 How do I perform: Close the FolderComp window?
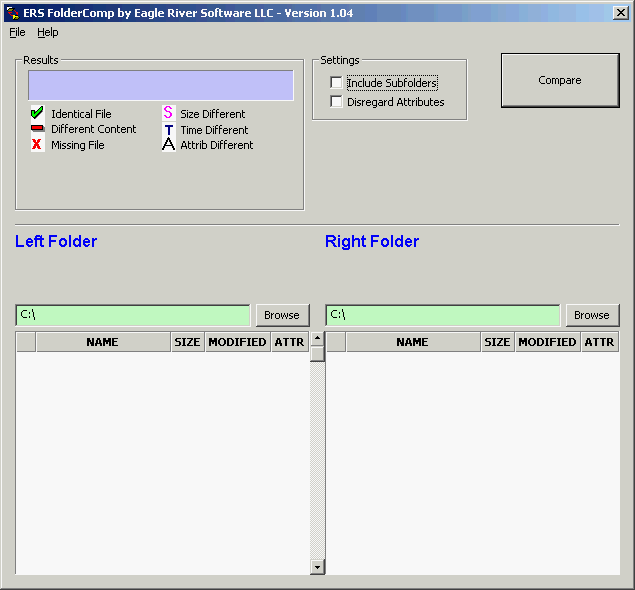620,13
